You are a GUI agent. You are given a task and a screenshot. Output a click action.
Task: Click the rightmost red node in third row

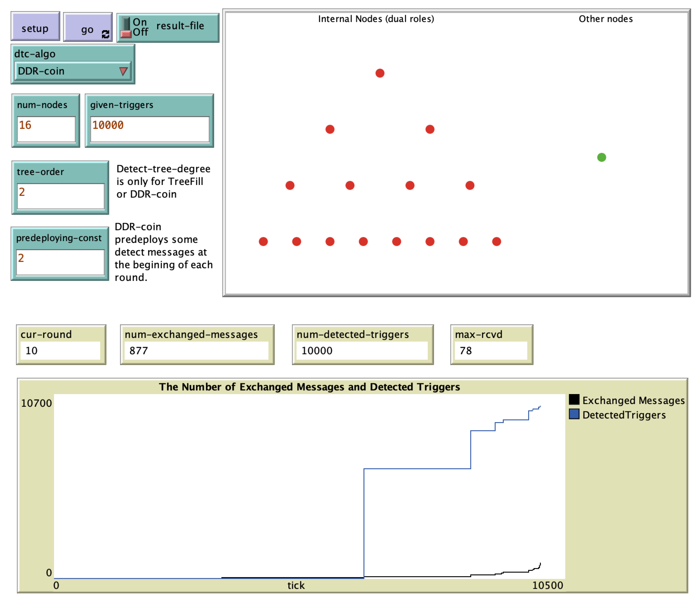470,185
